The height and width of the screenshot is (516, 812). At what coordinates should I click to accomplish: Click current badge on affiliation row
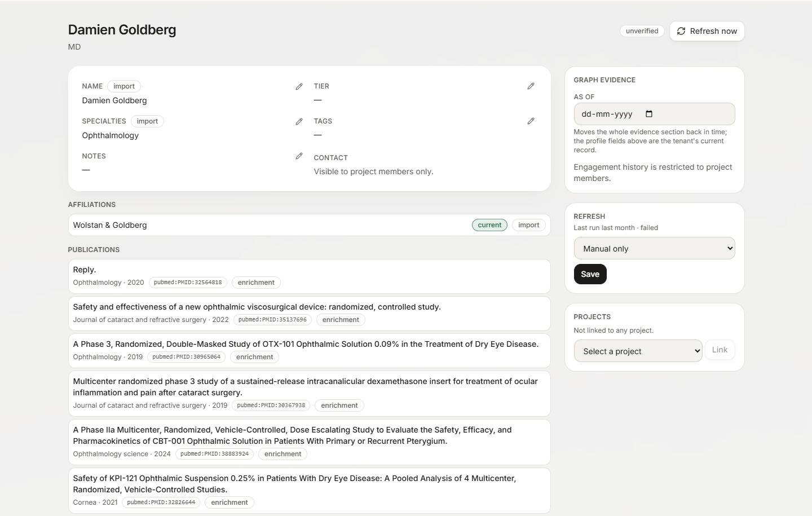coord(489,225)
